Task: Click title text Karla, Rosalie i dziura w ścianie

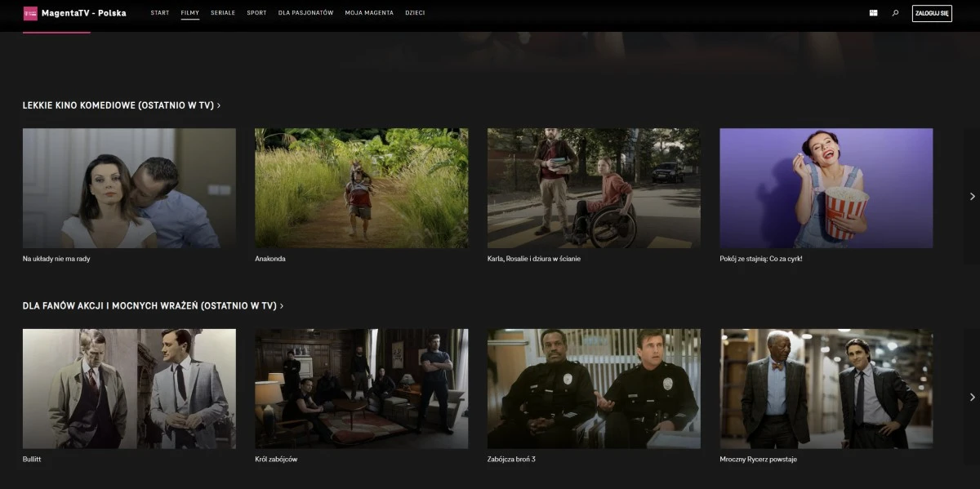Action: click(534, 259)
